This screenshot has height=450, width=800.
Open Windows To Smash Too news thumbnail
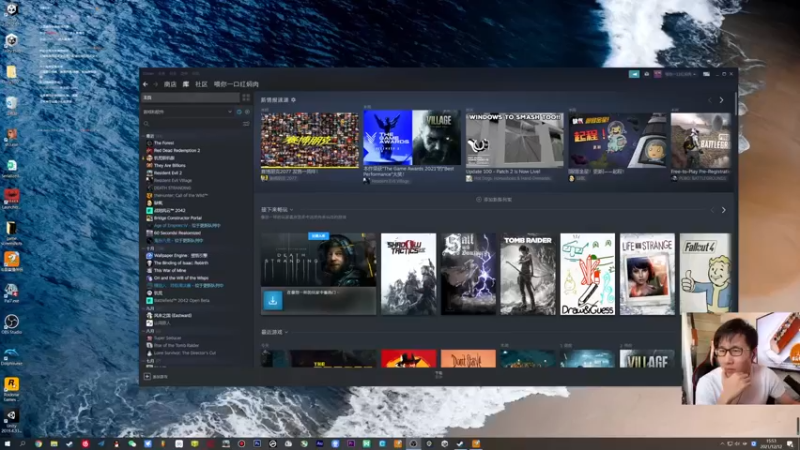(x=514, y=140)
